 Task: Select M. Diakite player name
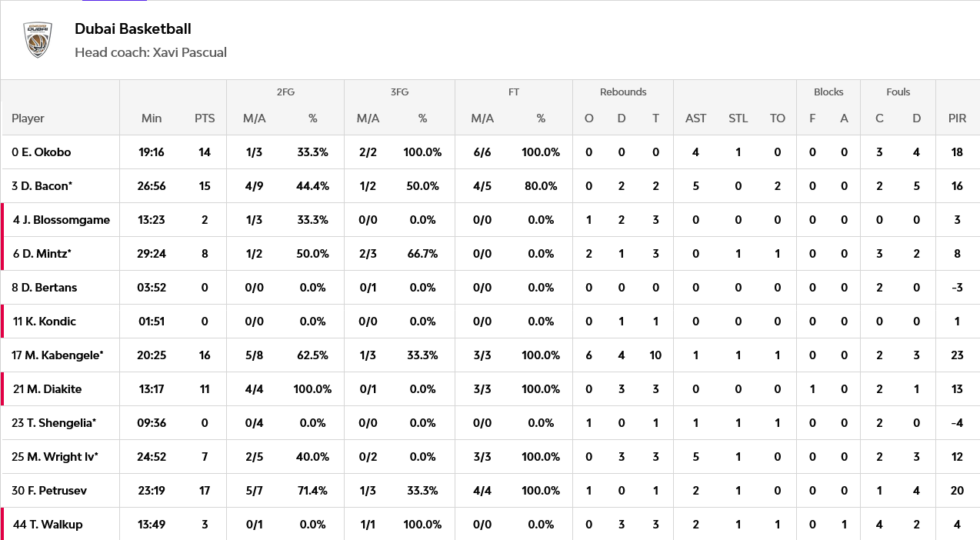pos(48,389)
